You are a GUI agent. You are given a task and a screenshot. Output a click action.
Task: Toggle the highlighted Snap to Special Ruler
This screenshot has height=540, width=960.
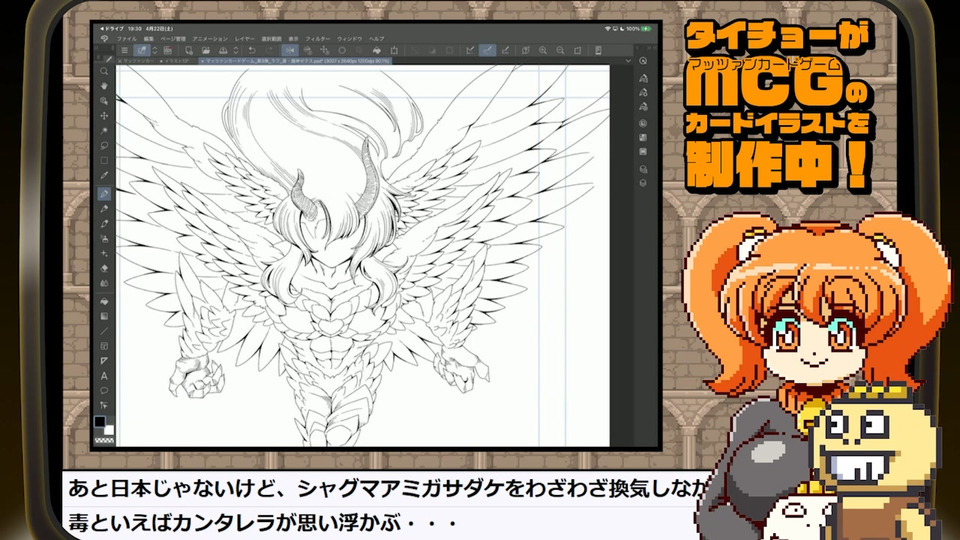click(x=487, y=50)
